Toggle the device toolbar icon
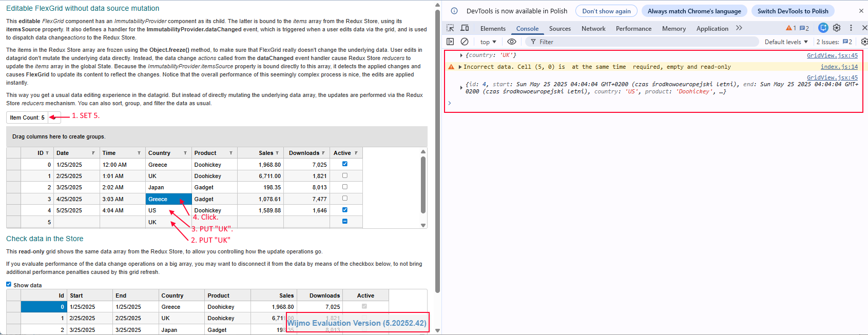Image resolution: width=868 pixels, height=335 pixels. 465,28
